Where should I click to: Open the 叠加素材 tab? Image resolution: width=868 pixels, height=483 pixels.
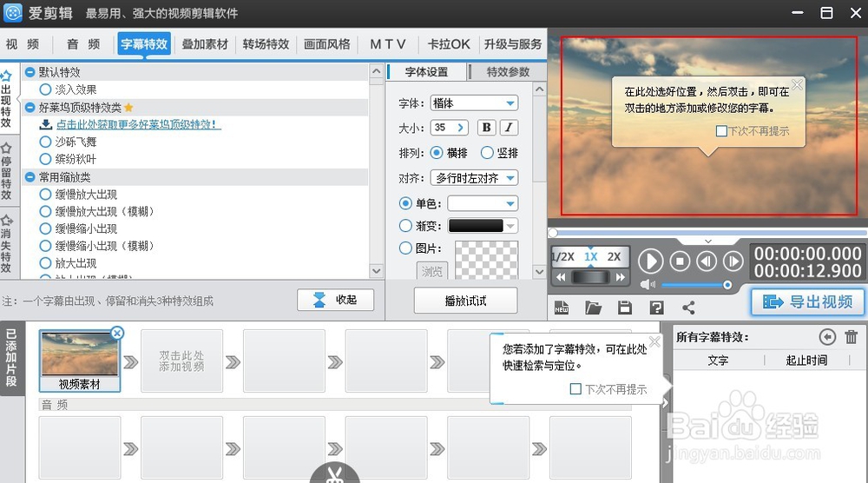point(205,43)
